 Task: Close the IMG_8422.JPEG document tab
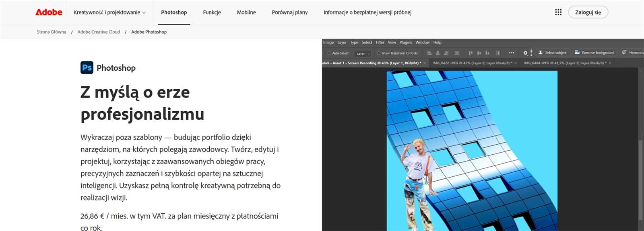516,63
